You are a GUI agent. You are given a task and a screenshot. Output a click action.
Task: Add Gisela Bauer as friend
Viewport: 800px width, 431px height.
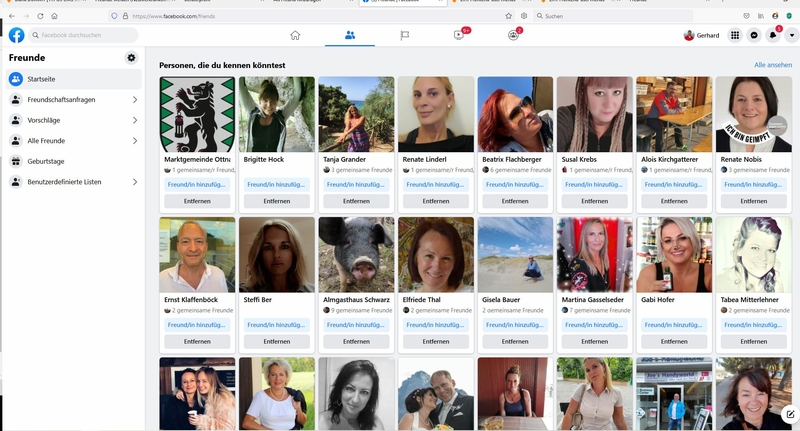(x=515, y=325)
